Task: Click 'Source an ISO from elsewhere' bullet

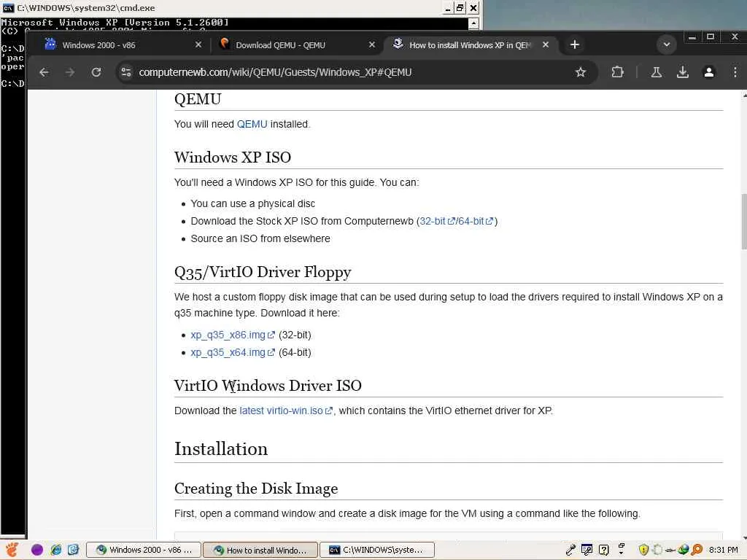Action: (260, 239)
